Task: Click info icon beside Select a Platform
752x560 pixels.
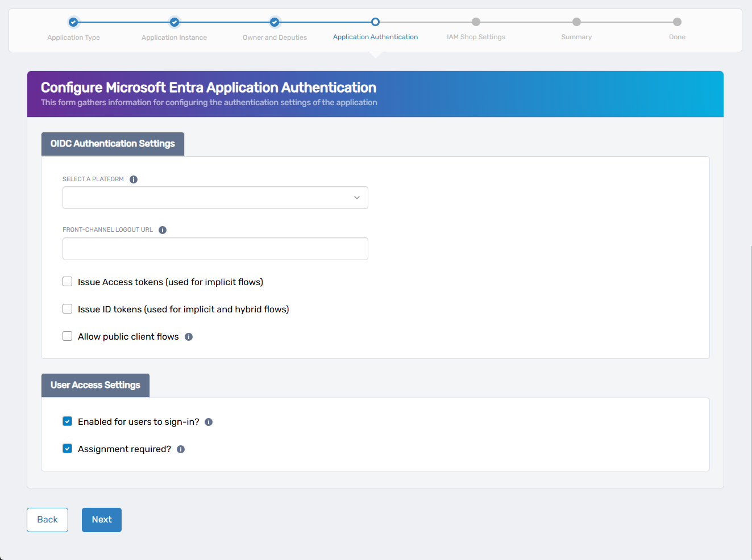Action: click(134, 179)
